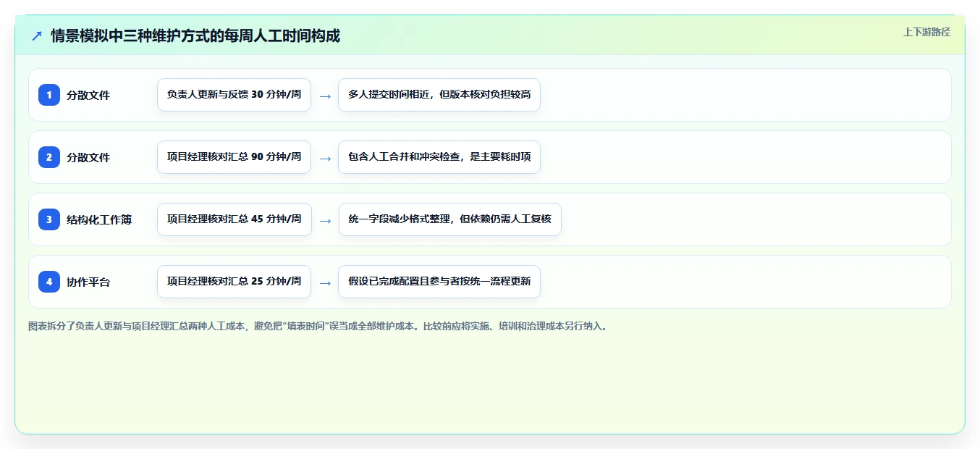Select the number 4 step badge
980x449 pixels.
pos(49,282)
